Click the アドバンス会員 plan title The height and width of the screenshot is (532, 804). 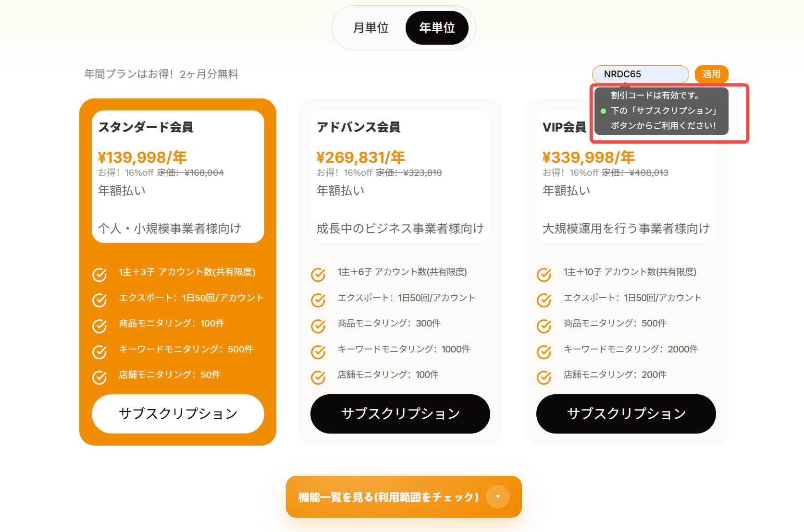[359, 127]
